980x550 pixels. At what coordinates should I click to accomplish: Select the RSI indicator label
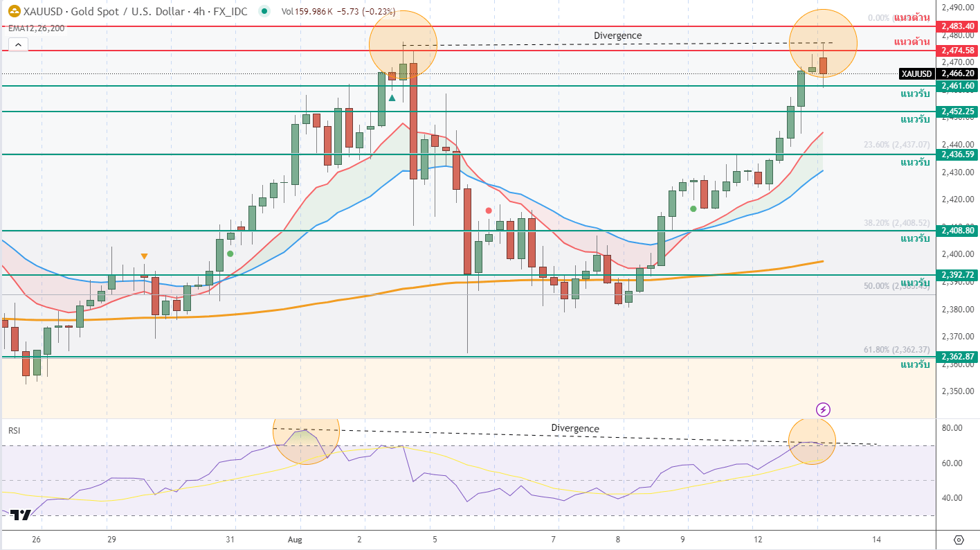pos(15,430)
